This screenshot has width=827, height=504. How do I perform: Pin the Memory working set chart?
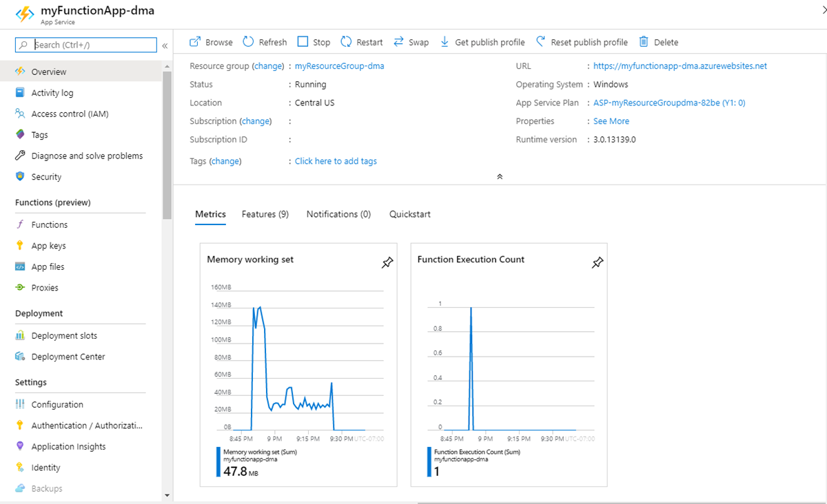(387, 262)
